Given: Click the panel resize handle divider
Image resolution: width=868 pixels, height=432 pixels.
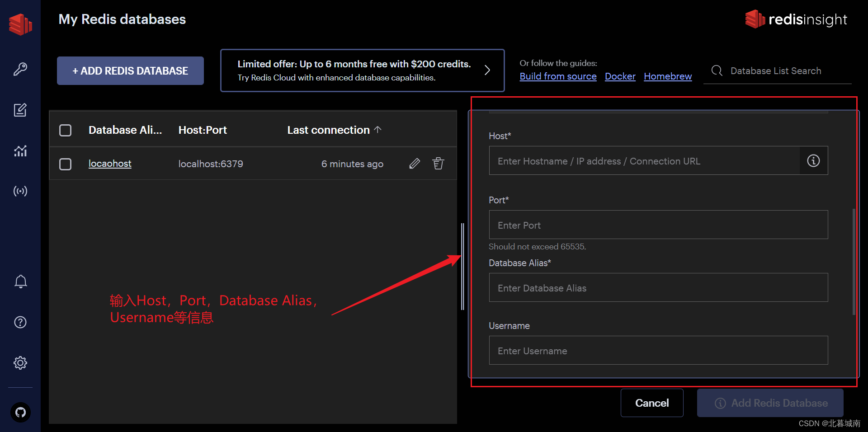Looking at the screenshot, I should 462,267.
